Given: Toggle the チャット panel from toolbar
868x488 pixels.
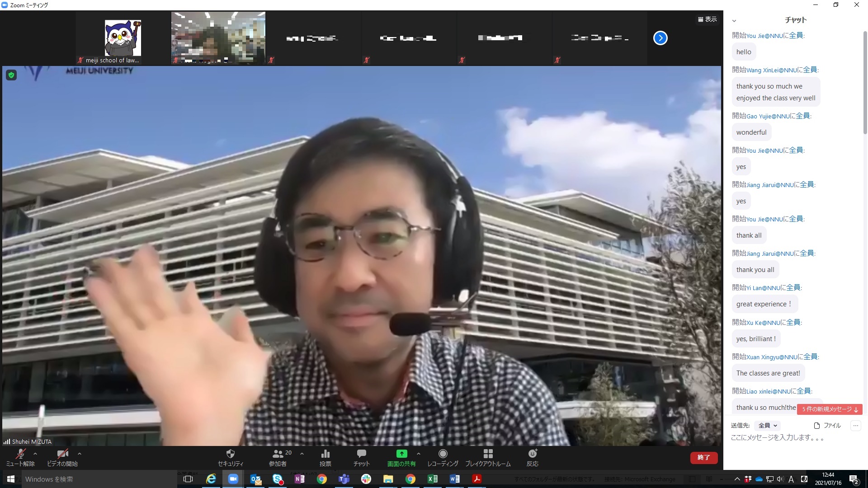Looking at the screenshot, I should coord(361,457).
